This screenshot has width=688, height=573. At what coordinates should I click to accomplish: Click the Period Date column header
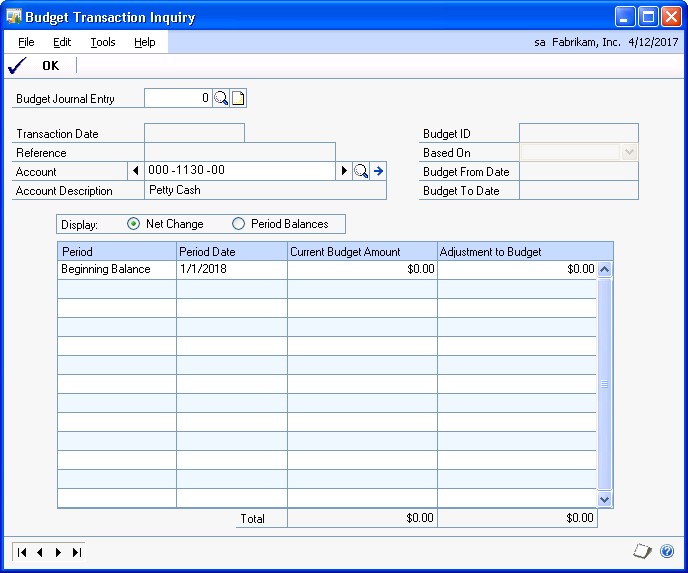pyautogui.click(x=232, y=251)
